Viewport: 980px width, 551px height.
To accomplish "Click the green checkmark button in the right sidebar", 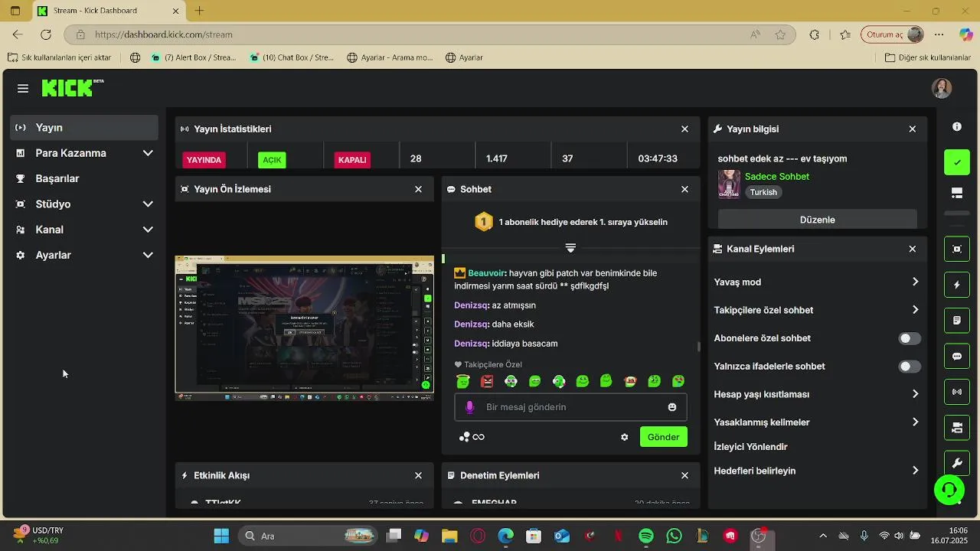I will tap(957, 162).
